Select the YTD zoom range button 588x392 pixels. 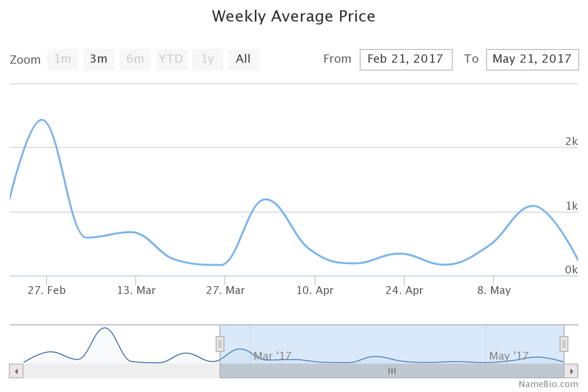coord(171,59)
